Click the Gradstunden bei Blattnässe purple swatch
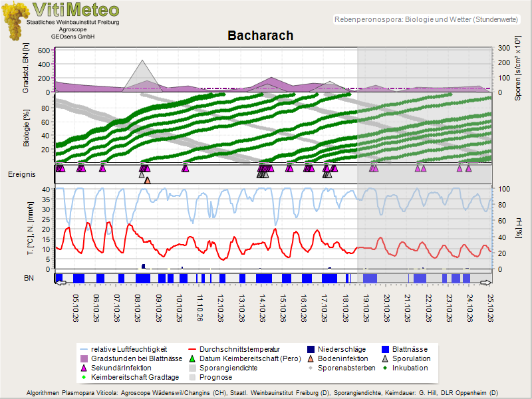The height and width of the screenshot is (399, 532). click(84, 358)
